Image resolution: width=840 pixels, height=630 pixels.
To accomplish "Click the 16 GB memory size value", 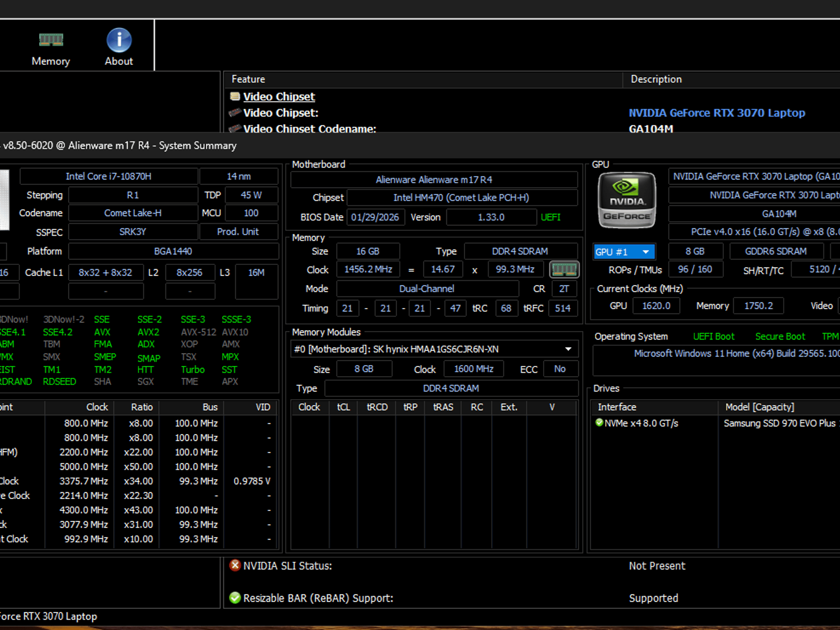I will click(x=368, y=251).
